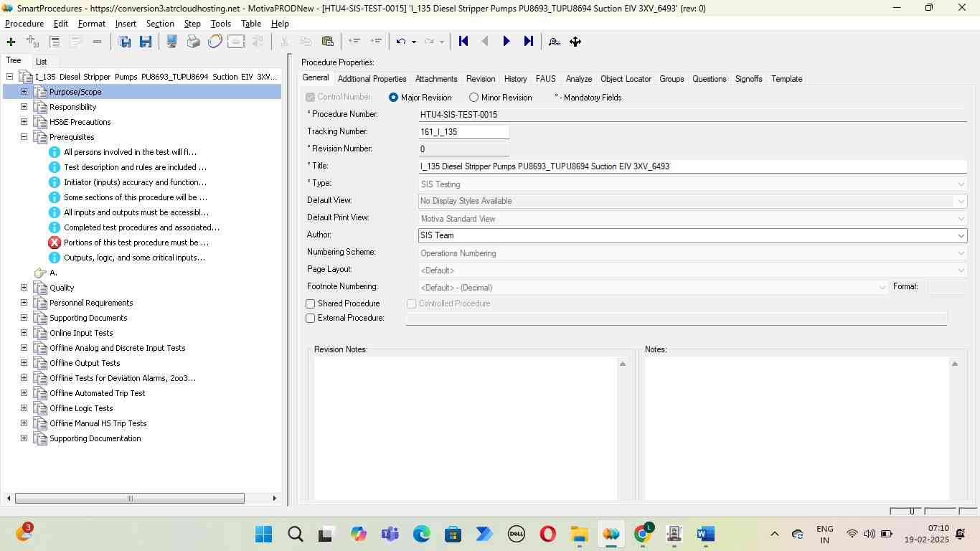Check the Shared Procedure checkbox
This screenshot has width=980, height=551.
[x=311, y=304]
